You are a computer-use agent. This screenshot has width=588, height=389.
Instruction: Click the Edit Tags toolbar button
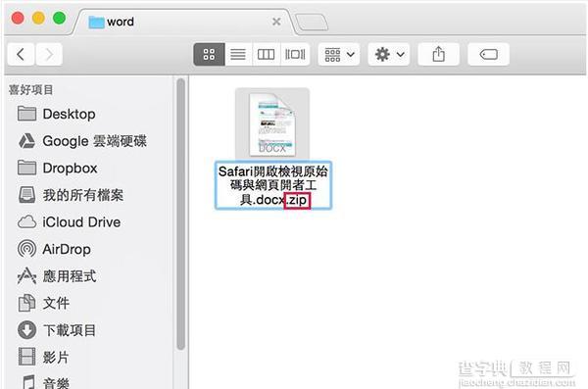pyautogui.click(x=489, y=55)
